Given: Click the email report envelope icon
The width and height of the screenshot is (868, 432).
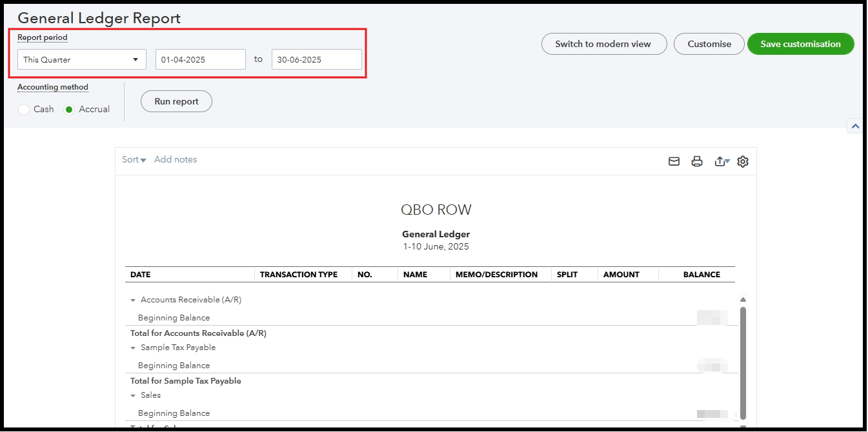Looking at the screenshot, I should coord(674,162).
